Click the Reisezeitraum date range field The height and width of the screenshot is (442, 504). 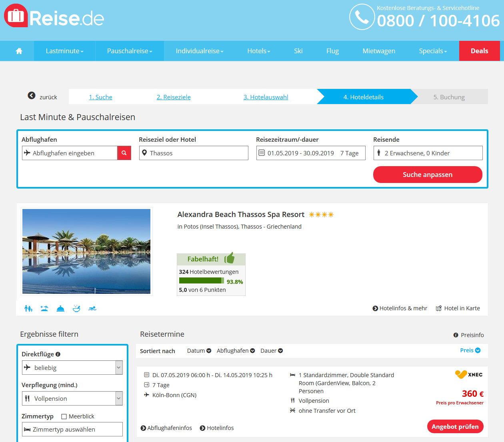click(311, 153)
